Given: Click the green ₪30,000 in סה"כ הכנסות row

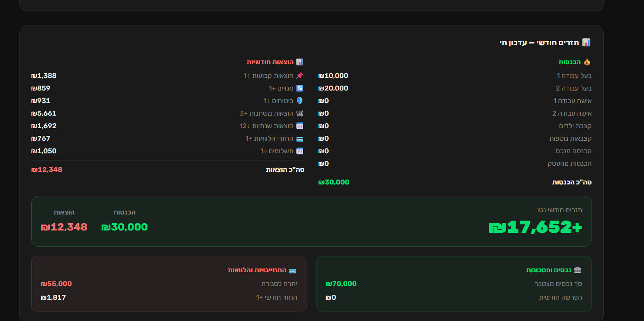Looking at the screenshot, I should 334,182.
